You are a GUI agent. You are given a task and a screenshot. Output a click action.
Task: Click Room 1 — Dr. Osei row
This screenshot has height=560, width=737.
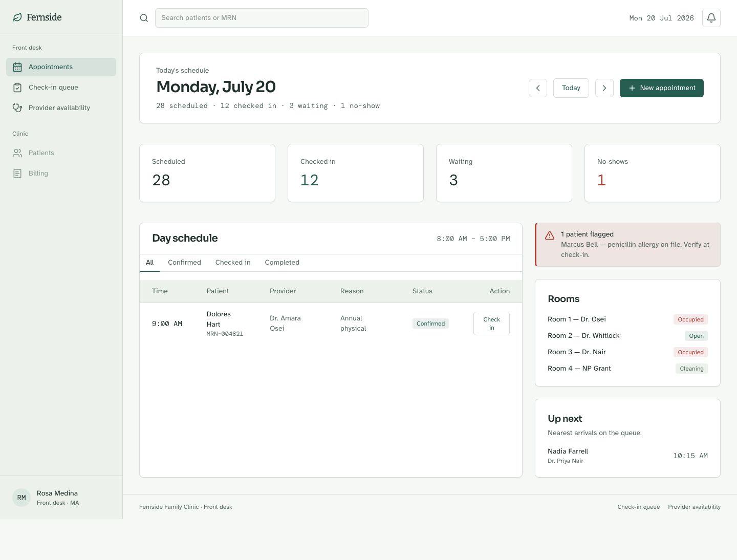click(x=627, y=319)
